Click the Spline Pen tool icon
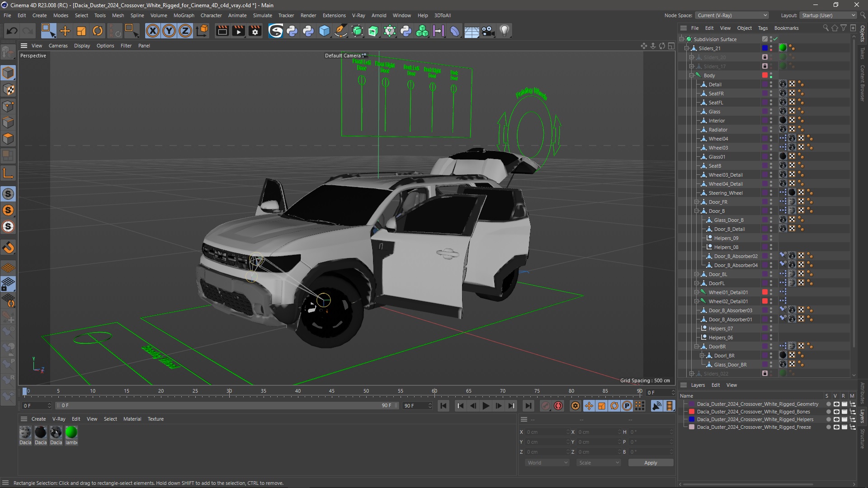This screenshot has width=868, height=488. (x=341, y=31)
